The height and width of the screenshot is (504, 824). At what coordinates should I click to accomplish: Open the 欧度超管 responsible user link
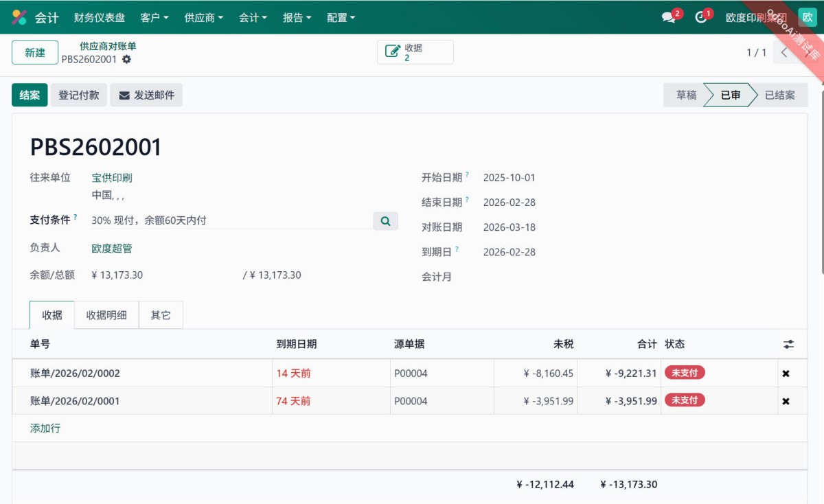(112, 249)
